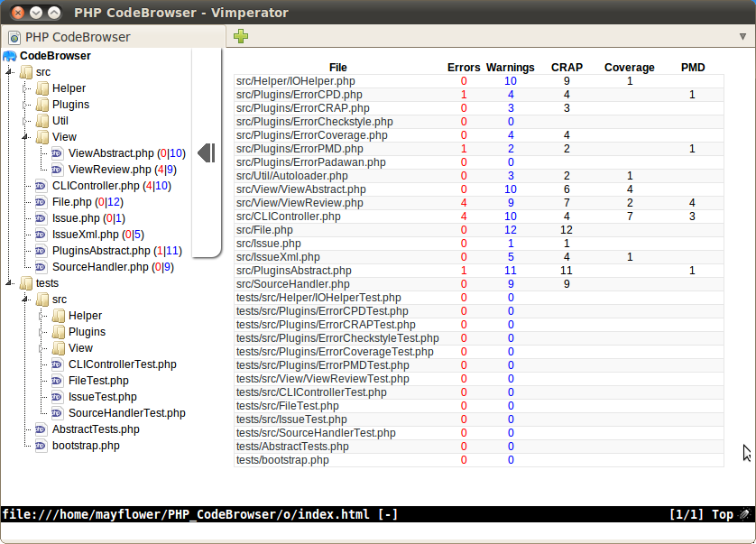Click the errors value 4 in the src/View/ViewReview.php row
The height and width of the screenshot is (544, 756).
click(x=464, y=203)
